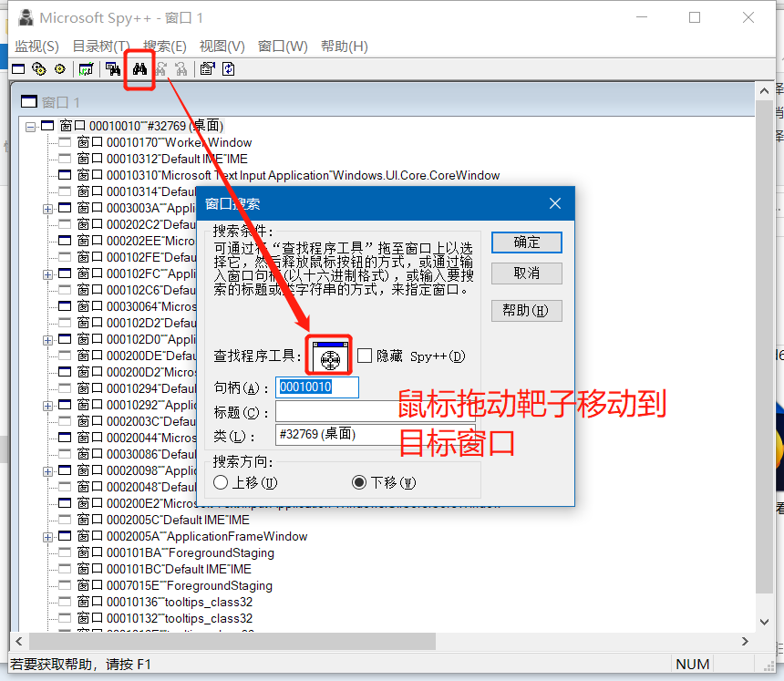The image size is (784, 681).
Task: Select tree row 00010136 tooltips_class32
Action: coord(165,602)
